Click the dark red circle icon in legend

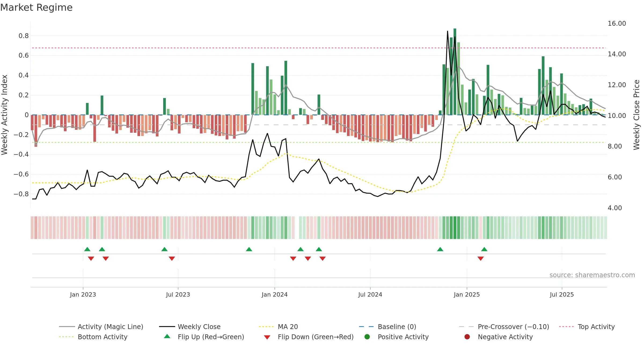click(467, 337)
